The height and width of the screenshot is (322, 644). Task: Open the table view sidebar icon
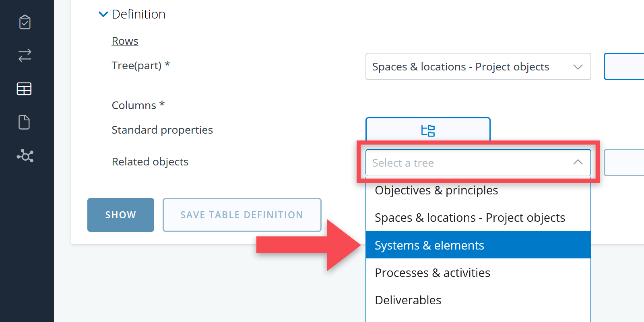tap(24, 89)
